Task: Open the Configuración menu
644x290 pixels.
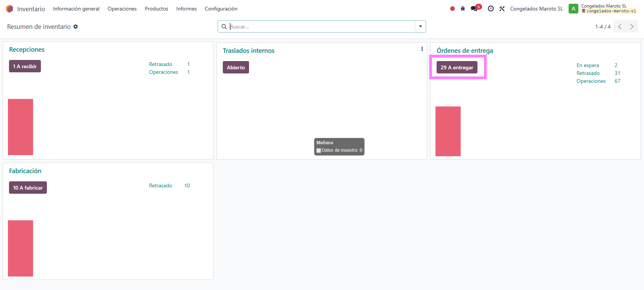Action: point(221,9)
